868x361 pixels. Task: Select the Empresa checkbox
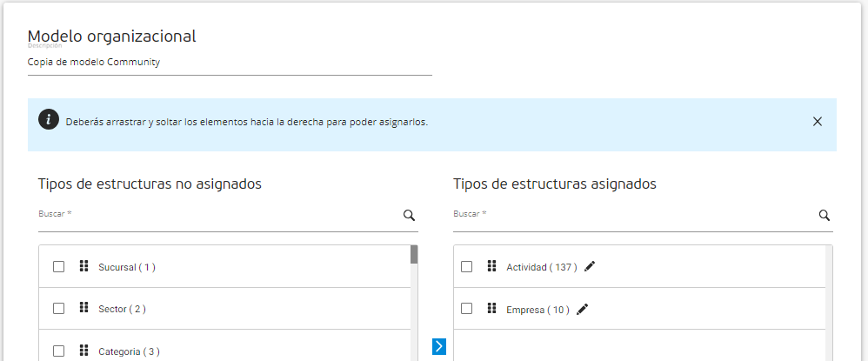(466, 309)
